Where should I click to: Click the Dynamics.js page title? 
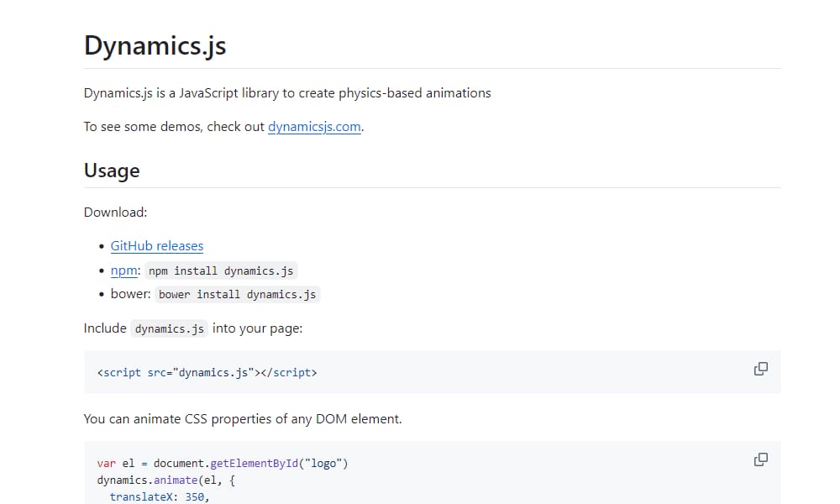tap(155, 46)
